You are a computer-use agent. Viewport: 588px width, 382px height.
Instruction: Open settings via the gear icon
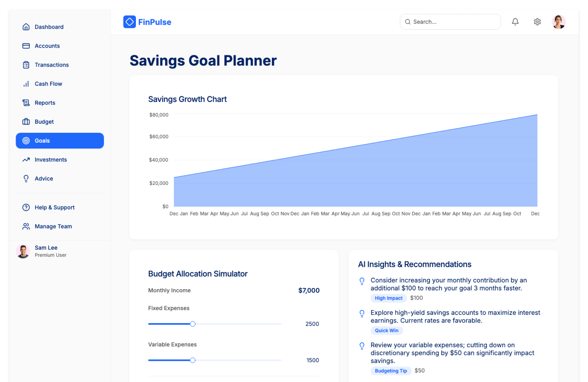(537, 22)
